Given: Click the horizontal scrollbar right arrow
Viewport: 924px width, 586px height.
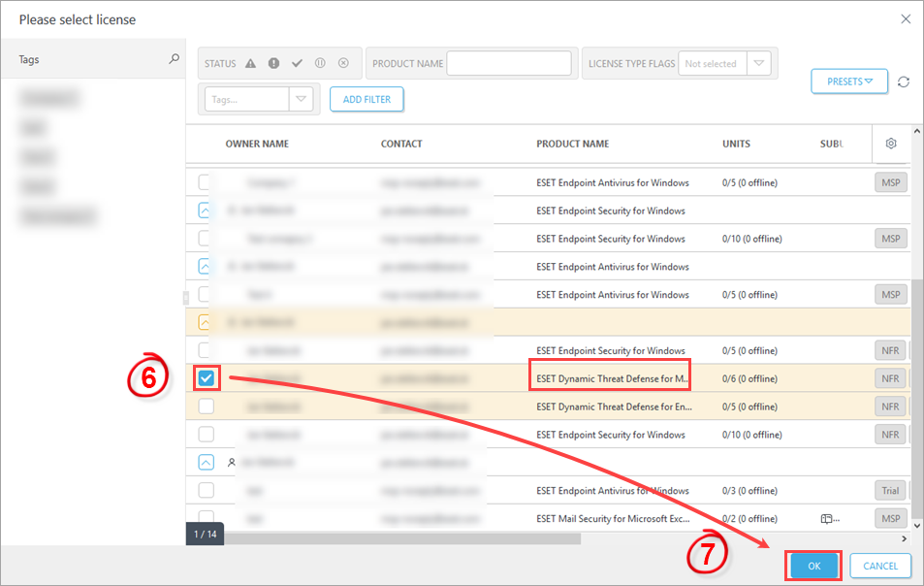Looking at the screenshot, I should tap(904, 538).
